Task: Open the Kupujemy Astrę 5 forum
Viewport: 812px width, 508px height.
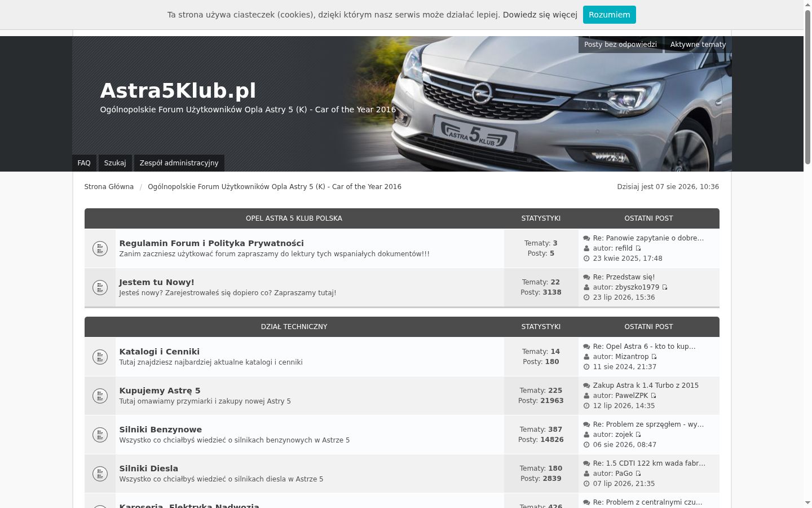Action: 160,391
